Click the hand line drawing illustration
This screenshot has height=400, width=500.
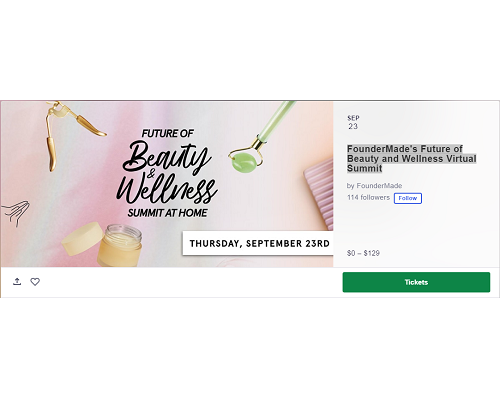pyautogui.click(x=16, y=214)
